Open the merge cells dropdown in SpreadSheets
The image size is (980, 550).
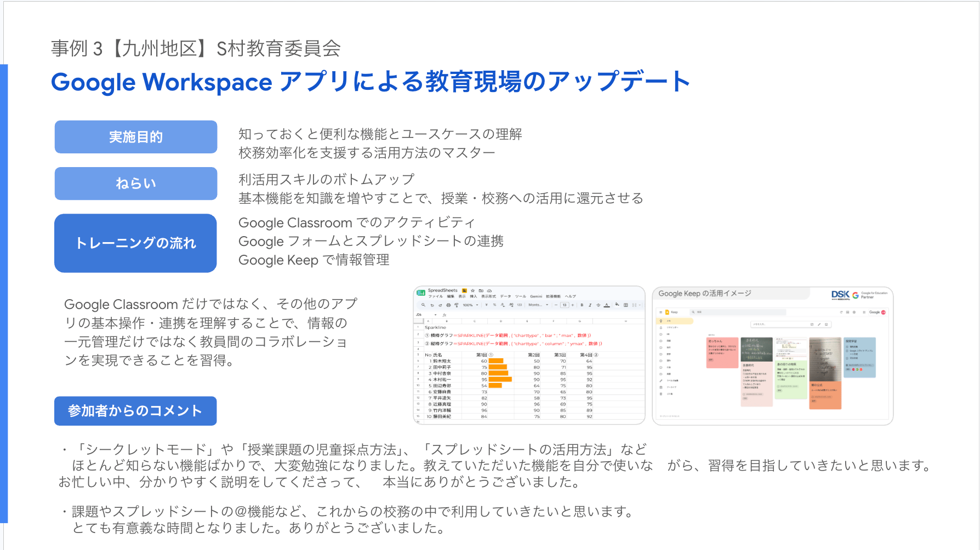[x=640, y=305]
